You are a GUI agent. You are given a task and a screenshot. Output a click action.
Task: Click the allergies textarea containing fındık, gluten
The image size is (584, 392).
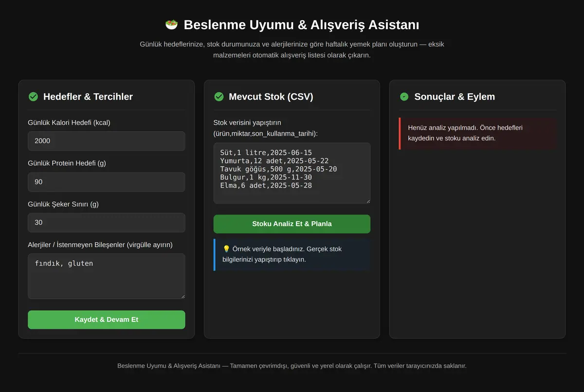coord(107,276)
